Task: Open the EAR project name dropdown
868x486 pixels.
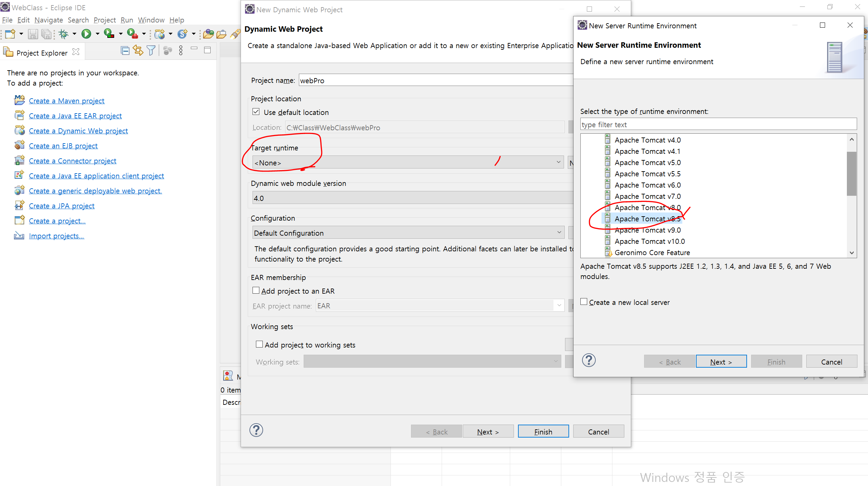Action: 440,306
